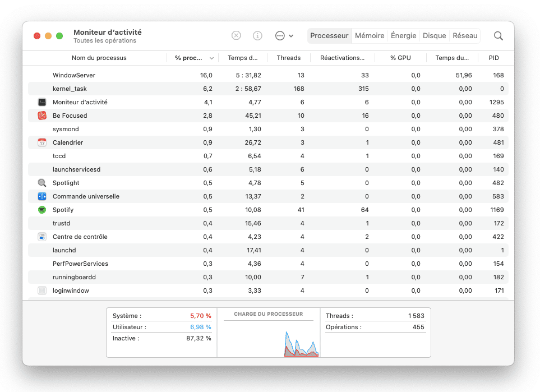Click the green zoom window button
The height and width of the screenshot is (392, 540).
tap(59, 36)
